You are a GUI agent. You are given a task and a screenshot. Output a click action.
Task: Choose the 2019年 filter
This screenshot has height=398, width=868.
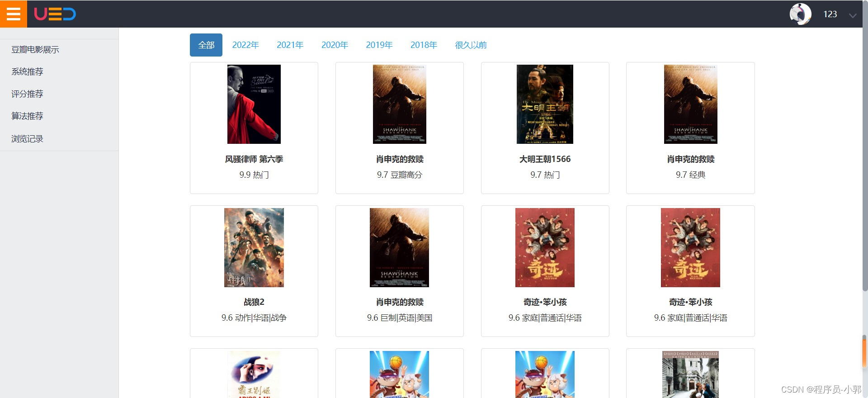(x=379, y=45)
